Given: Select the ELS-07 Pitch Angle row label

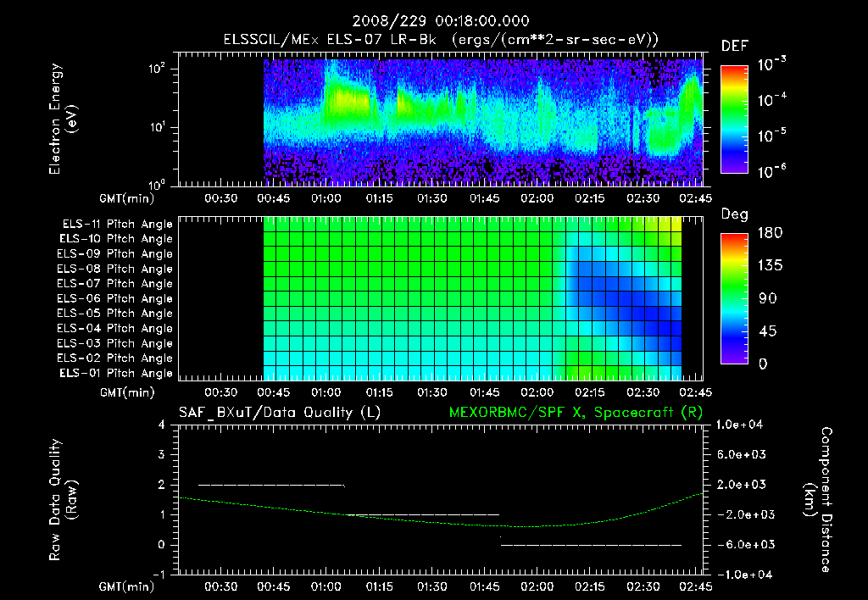Looking at the screenshot, I should click(x=115, y=283).
